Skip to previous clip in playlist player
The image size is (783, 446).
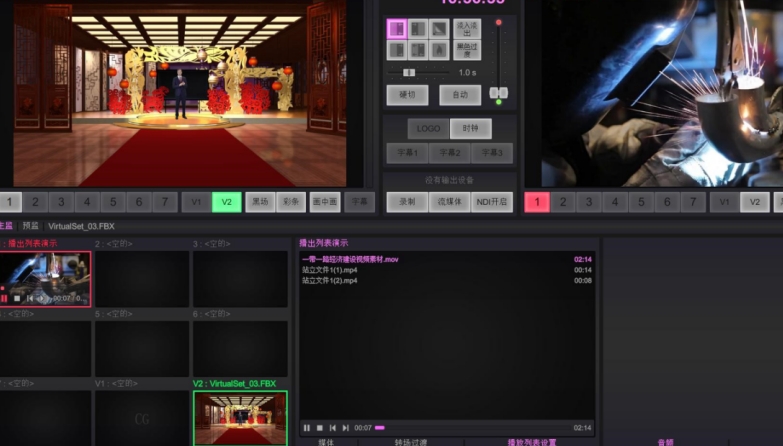click(x=332, y=428)
